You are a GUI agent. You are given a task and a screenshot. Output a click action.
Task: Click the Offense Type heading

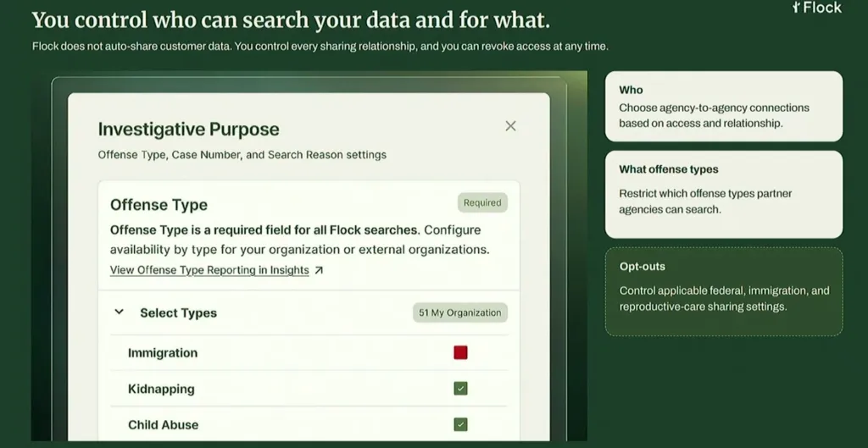pos(159,205)
